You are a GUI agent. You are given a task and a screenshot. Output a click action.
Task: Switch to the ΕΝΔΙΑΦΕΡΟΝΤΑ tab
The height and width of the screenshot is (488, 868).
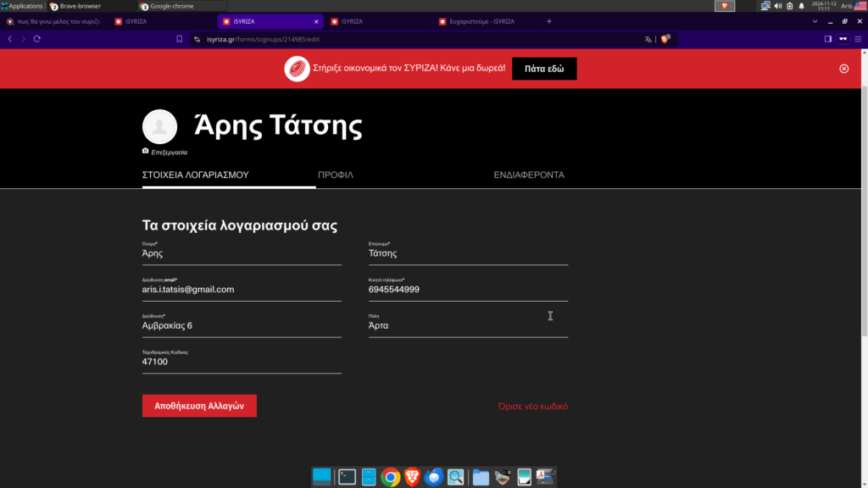tap(529, 175)
